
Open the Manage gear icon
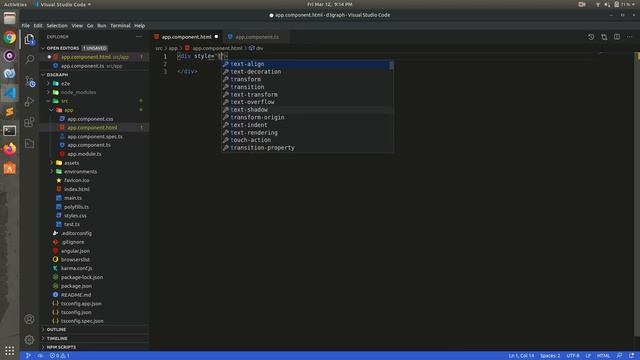pyautogui.click(x=29, y=340)
